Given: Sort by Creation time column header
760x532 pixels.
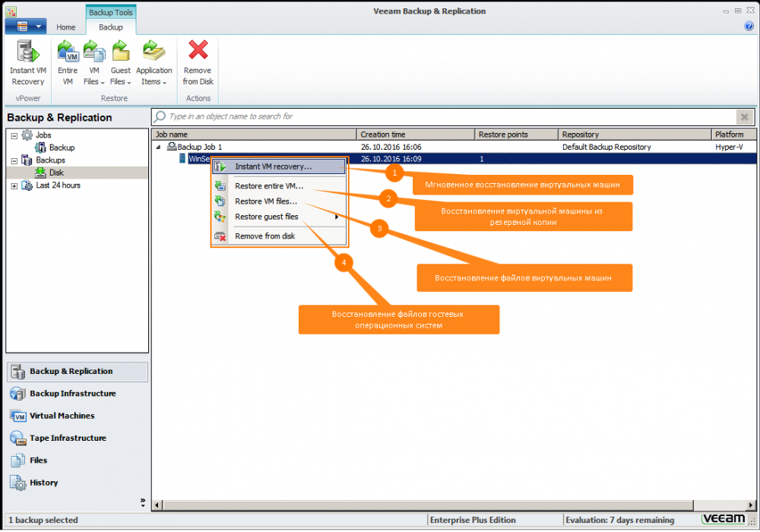Looking at the screenshot, I should pyautogui.click(x=416, y=135).
